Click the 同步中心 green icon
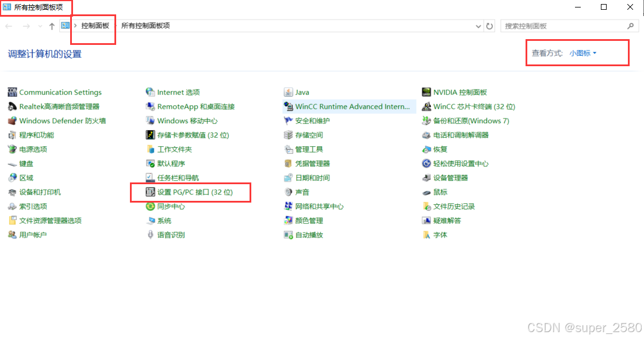The width and height of the screenshot is (644, 339). [x=150, y=206]
